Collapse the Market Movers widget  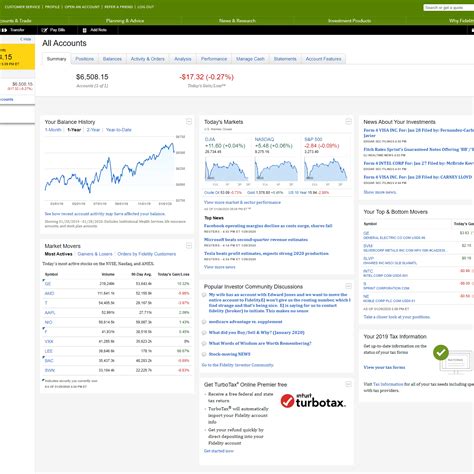click(x=189, y=246)
